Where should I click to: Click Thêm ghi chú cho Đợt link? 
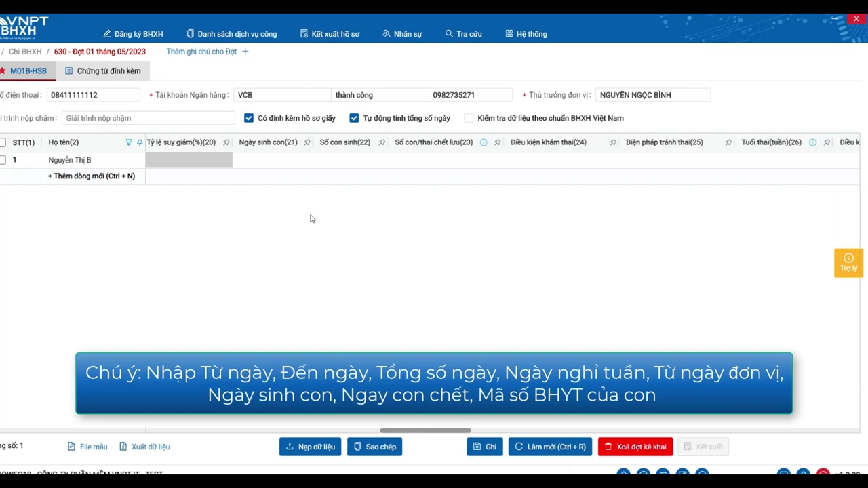coord(201,52)
